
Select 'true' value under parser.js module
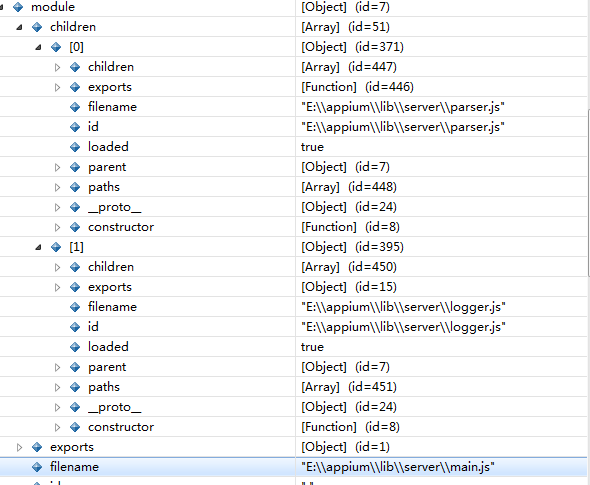tap(312, 147)
